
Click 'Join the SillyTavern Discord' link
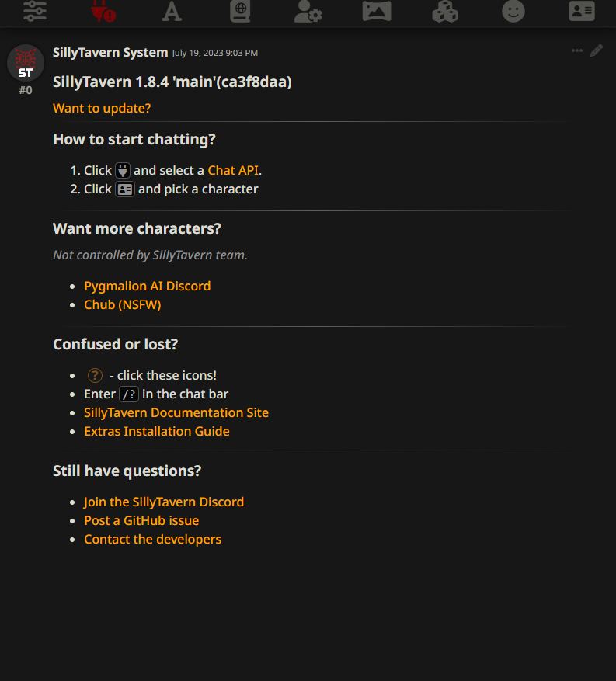163,502
